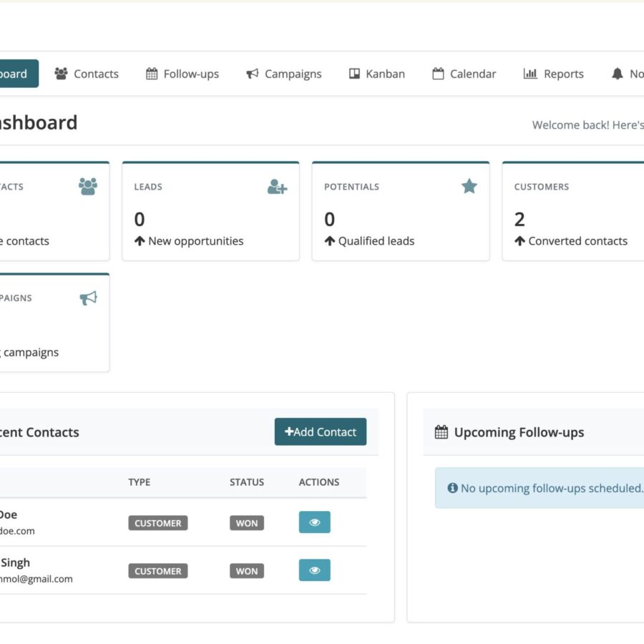644x644 pixels.
Task: Open the Calendar tab
Action: coord(464,73)
